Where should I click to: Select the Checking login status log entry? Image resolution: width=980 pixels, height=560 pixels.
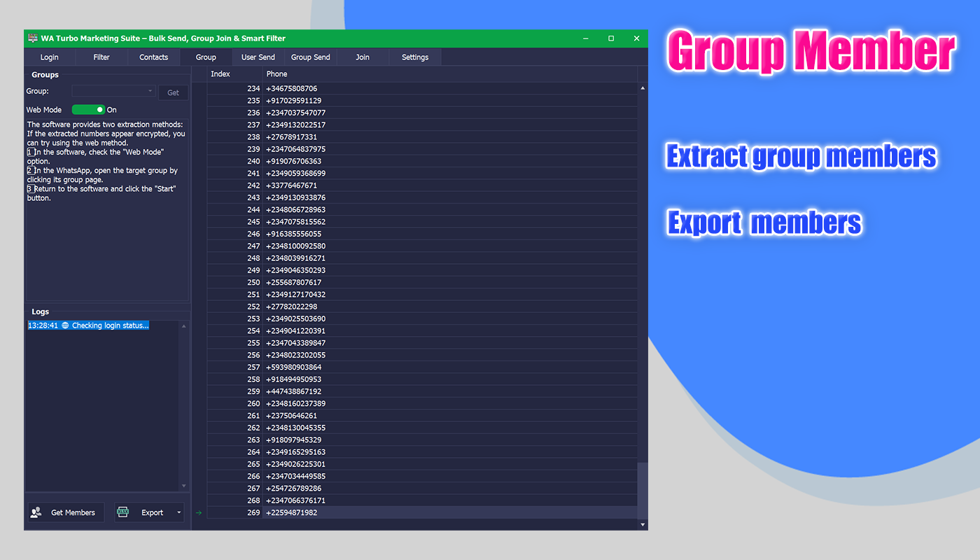(x=88, y=325)
